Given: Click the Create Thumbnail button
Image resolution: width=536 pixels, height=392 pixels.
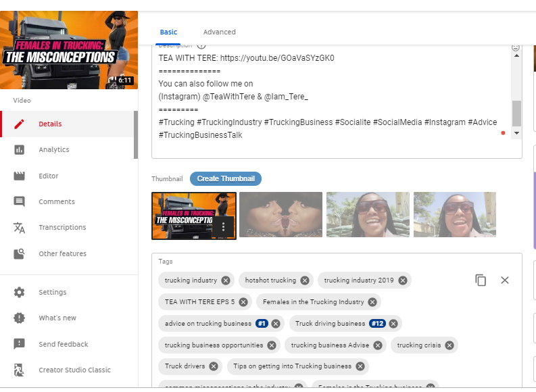Looking at the screenshot, I should coord(226,178).
